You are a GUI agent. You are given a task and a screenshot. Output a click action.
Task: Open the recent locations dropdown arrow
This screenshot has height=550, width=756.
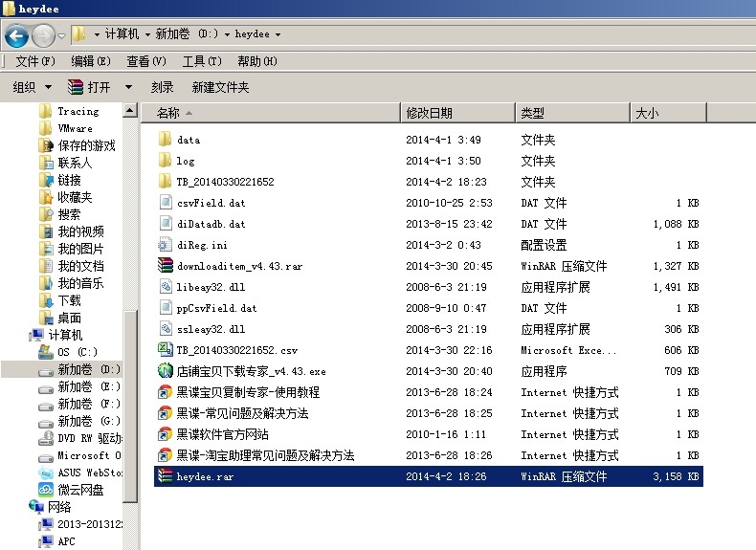[x=61, y=35]
